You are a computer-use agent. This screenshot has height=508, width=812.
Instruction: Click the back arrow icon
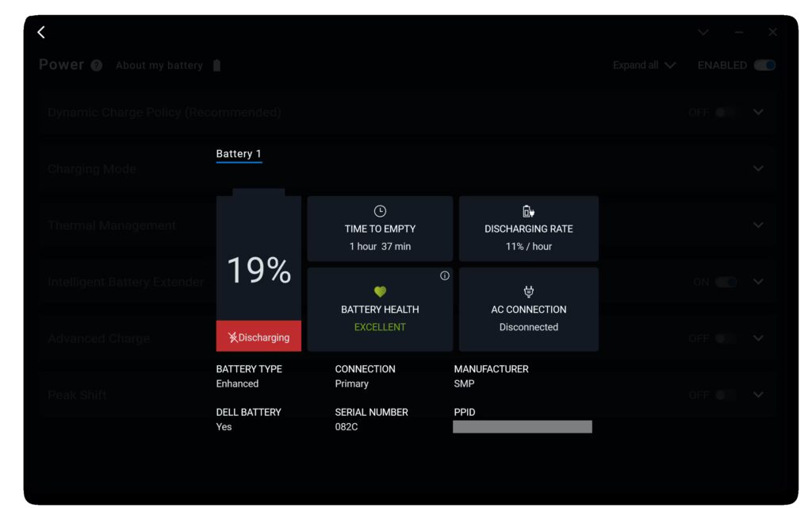[x=41, y=32]
